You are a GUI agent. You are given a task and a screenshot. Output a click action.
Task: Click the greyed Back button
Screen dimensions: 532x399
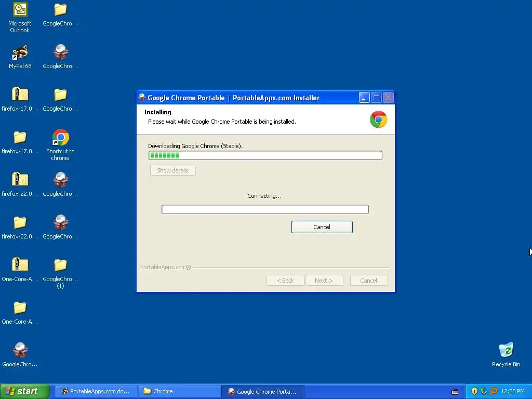(285, 281)
